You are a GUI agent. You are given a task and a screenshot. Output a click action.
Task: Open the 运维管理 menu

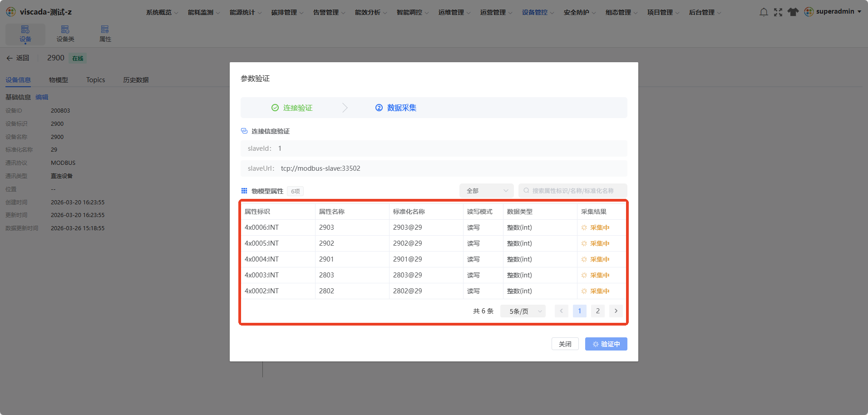454,12
